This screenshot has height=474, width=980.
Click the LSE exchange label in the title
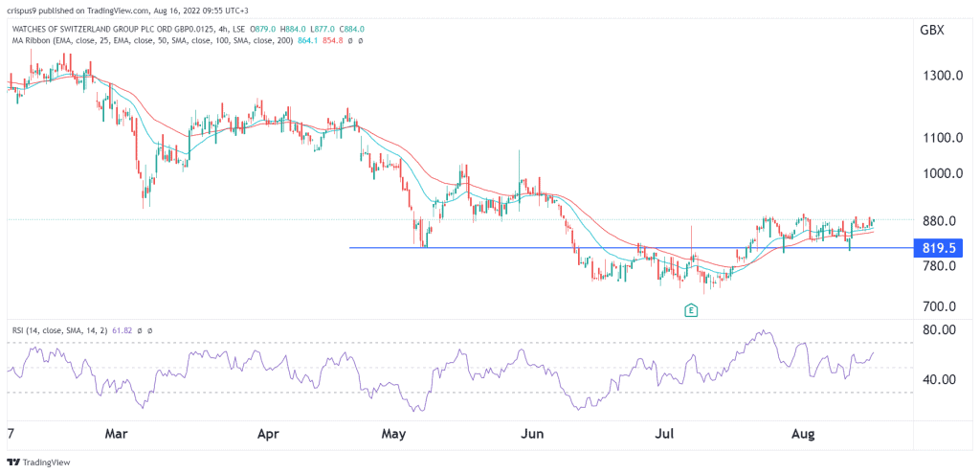point(237,29)
